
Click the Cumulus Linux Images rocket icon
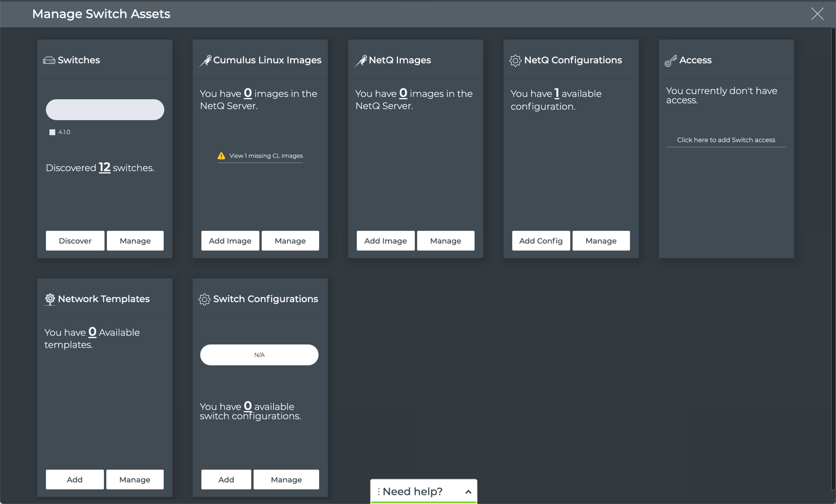pyautogui.click(x=205, y=60)
